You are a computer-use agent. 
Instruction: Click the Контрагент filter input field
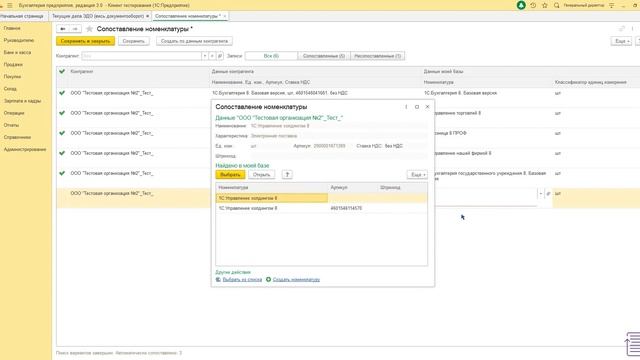point(141,56)
